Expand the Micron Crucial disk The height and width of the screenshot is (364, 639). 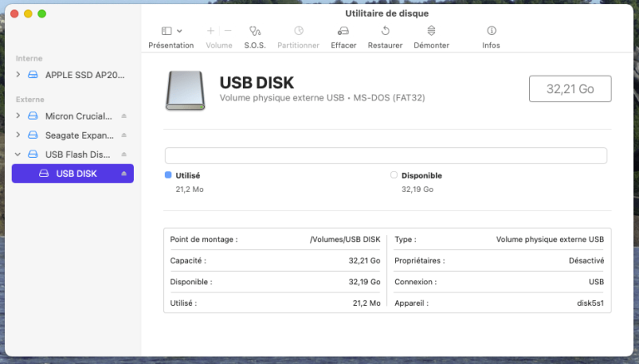18,116
